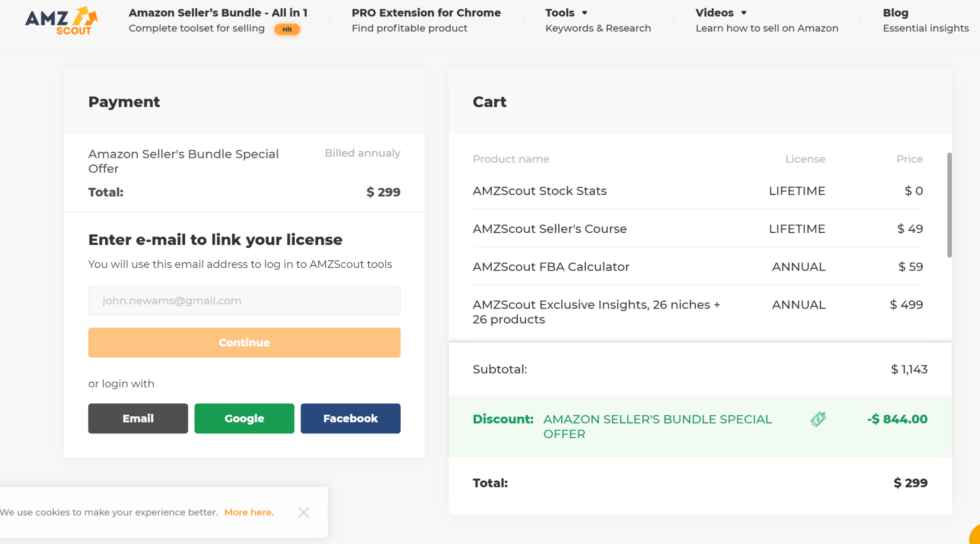This screenshot has width=980, height=544.
Task: Focus the e-mail address input field
Action: (x=244, y=301)
